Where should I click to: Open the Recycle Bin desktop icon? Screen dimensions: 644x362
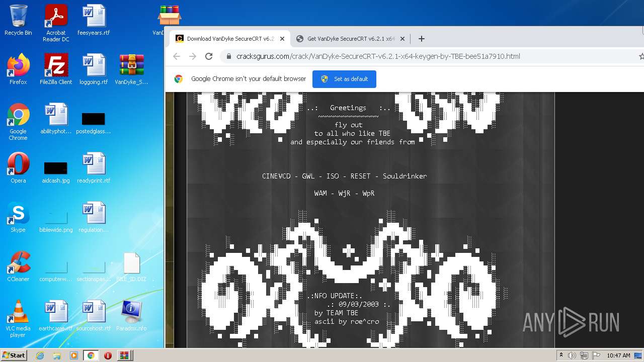pyautogui.click(x=18, y=20)
